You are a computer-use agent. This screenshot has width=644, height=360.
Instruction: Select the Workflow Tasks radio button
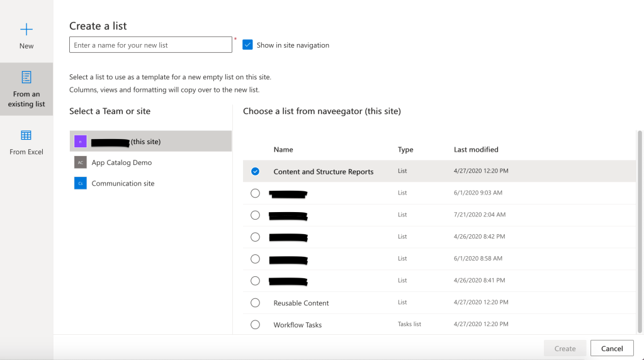pos(255,325)
